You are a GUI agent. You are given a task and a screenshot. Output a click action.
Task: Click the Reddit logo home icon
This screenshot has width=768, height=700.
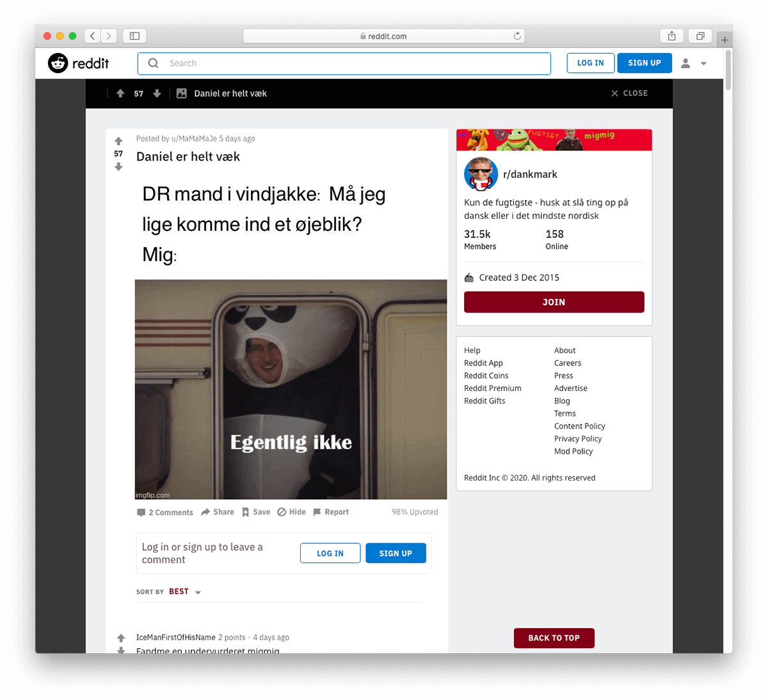tap(58, 63)
